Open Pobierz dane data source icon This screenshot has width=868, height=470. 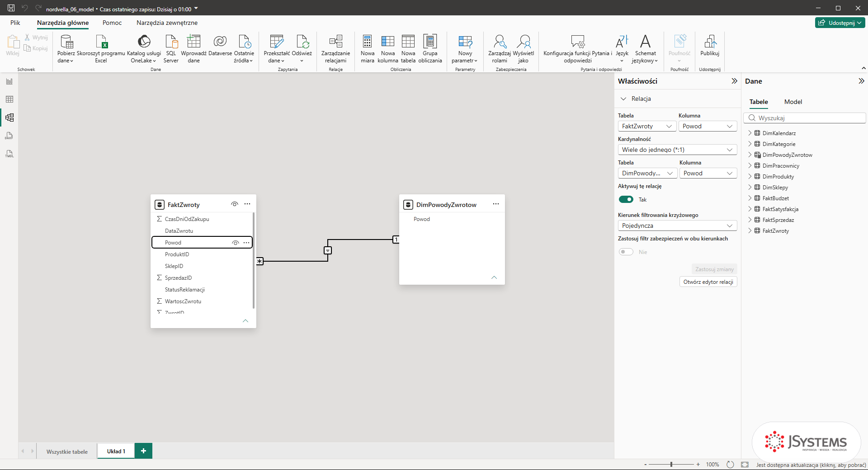click(x=66, y=42)
